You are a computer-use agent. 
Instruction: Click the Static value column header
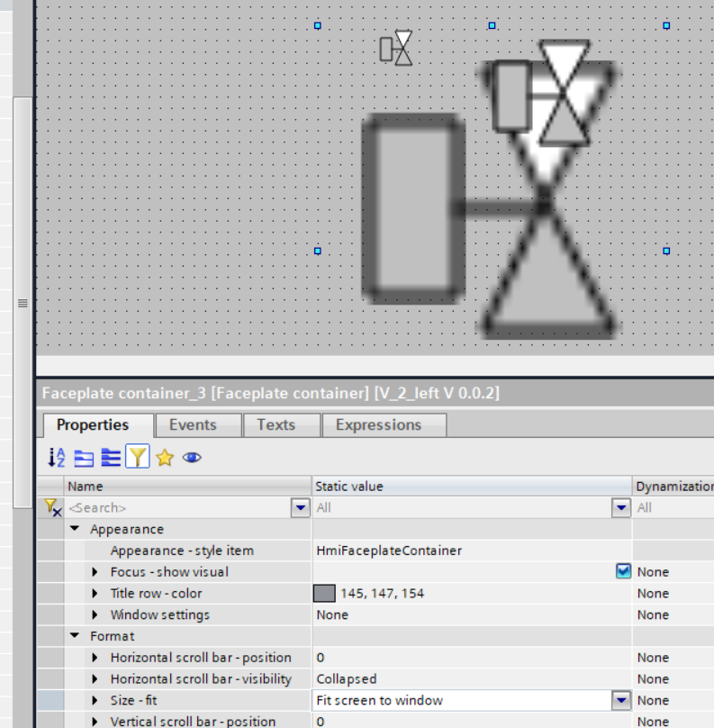click(x=472, y=487)
